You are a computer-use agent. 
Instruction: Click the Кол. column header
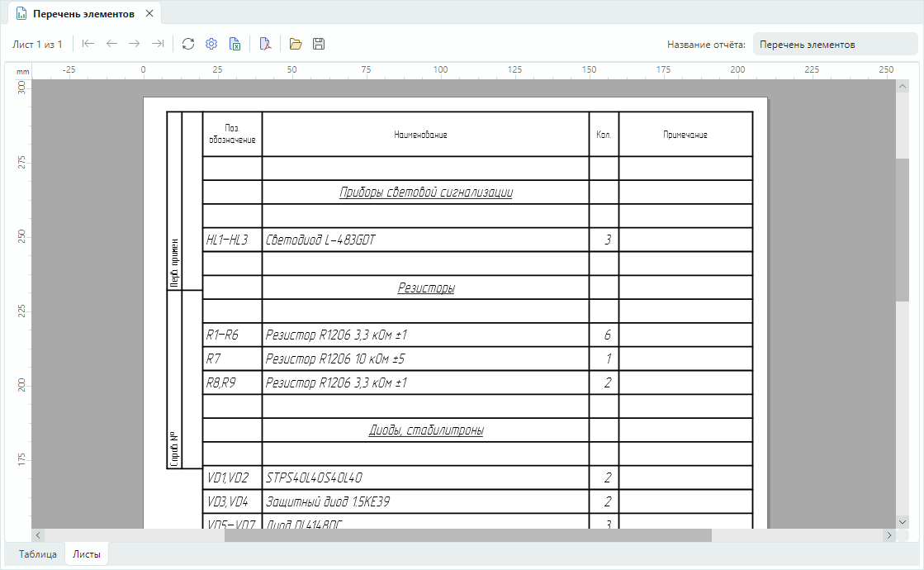pos(604,135)
